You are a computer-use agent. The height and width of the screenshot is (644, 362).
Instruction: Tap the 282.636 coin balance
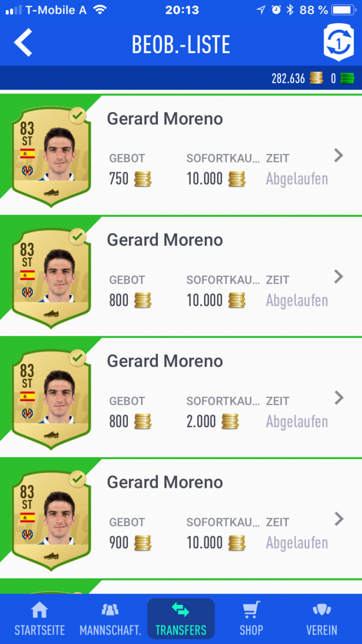coord(288,79)
